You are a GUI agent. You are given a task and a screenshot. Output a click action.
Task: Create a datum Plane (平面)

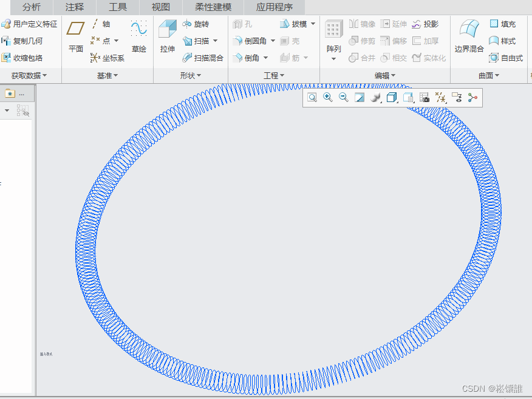coord(76,36)
